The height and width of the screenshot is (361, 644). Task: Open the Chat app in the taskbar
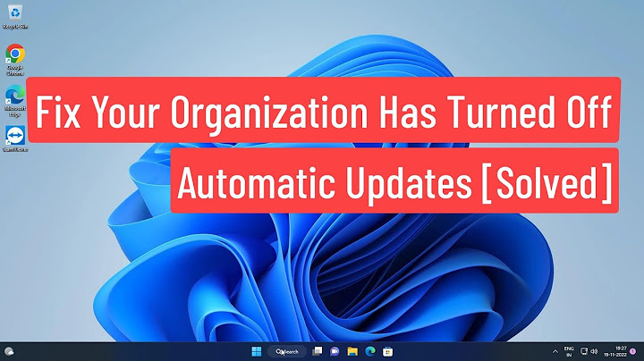335,351
